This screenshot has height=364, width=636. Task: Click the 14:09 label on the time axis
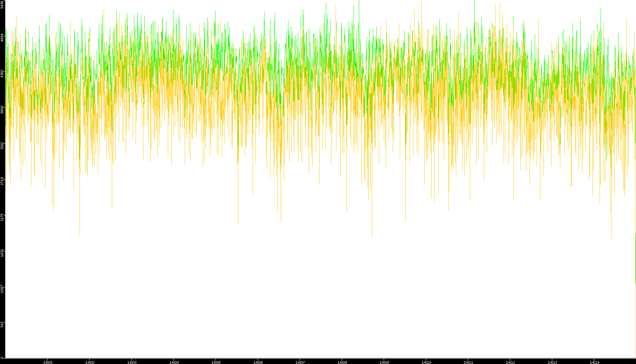tap(384, 362)
